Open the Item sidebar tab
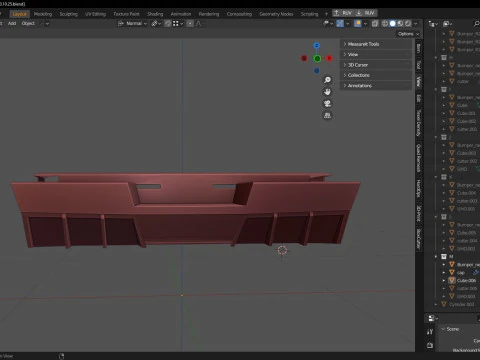The height and width of the screenshot is (360, 480). 418,48
